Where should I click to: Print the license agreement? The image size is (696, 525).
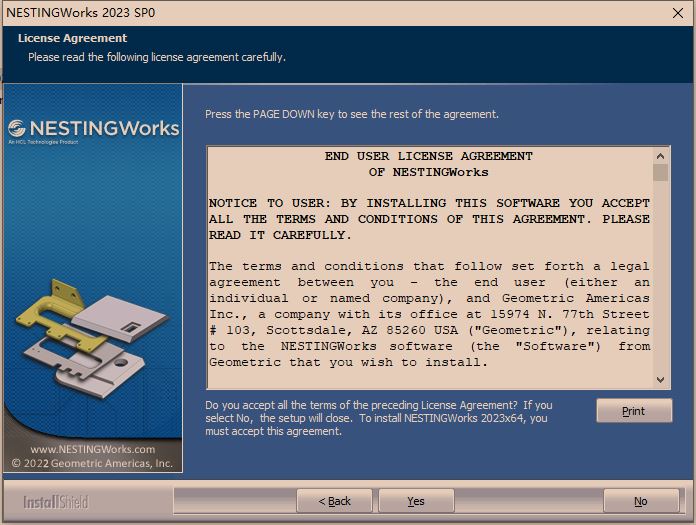(634, 411)
